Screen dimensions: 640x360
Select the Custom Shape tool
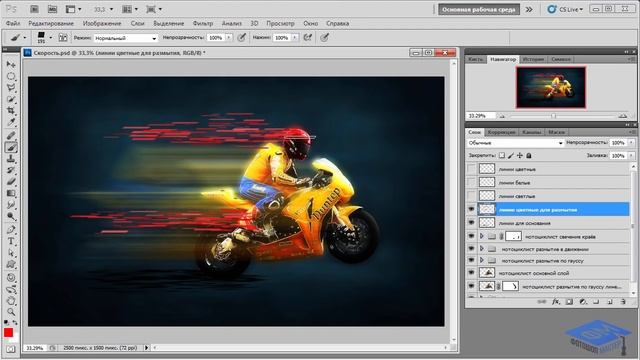[x=11, y=264]
